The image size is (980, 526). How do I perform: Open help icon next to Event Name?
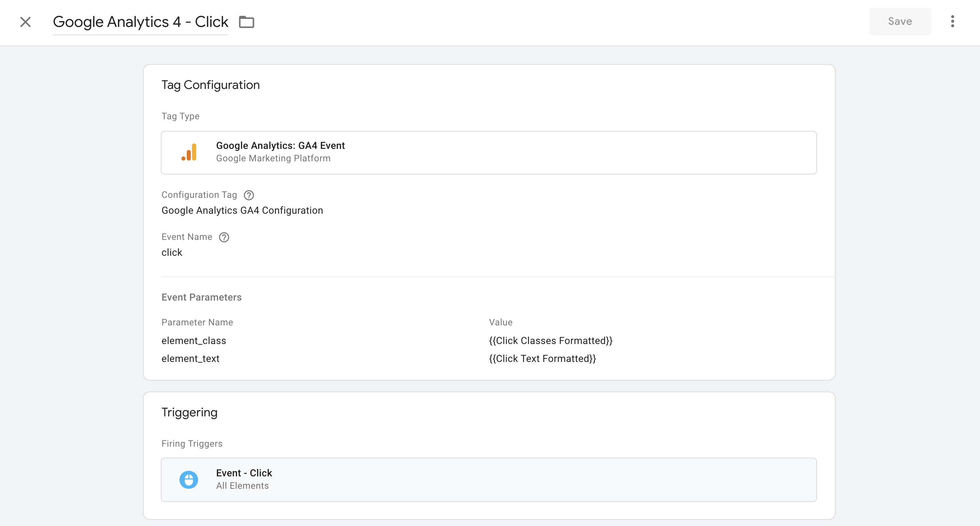tap(224, 237)
